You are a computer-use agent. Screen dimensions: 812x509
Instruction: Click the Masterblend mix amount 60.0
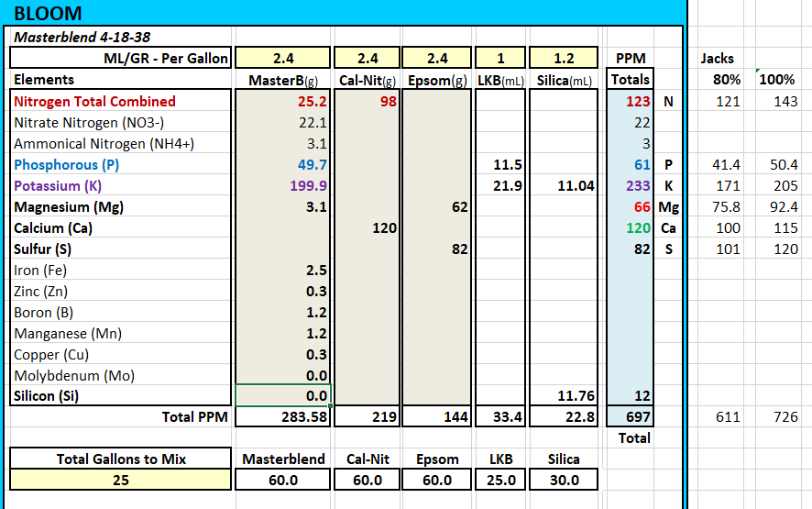pyautogui.click(x=283, y=480)
